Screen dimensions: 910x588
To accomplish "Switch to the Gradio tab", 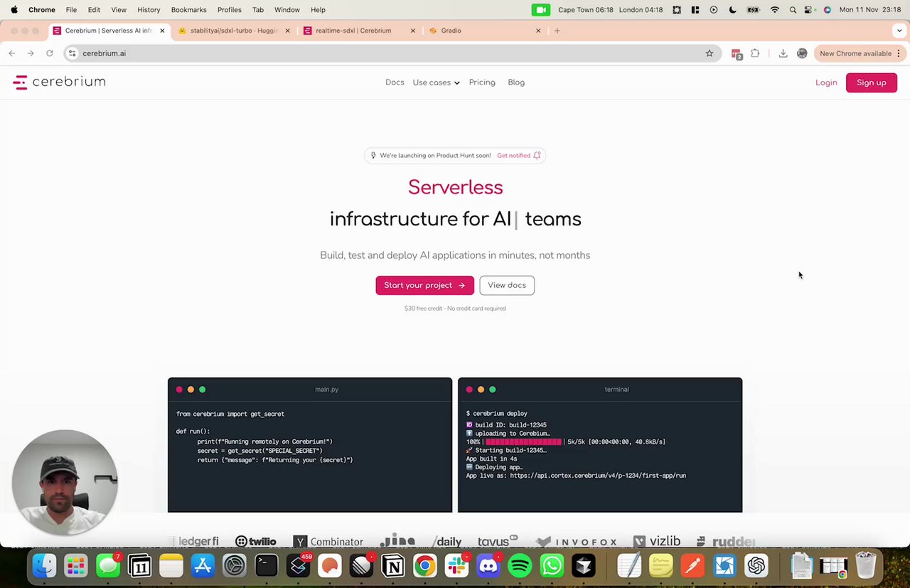I will 485,31.
